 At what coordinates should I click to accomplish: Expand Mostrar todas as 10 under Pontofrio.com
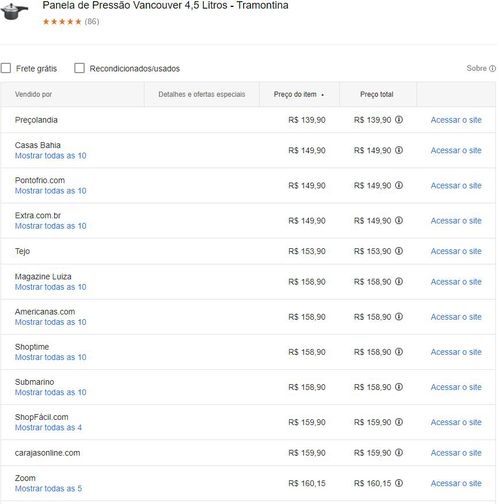pos(51,191)
